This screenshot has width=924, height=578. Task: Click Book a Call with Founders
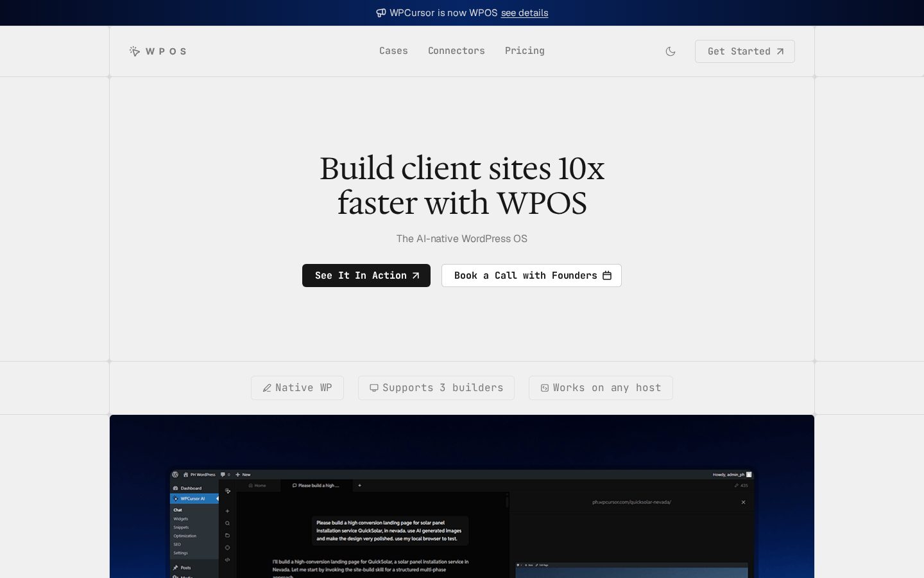tap(531, 276)
